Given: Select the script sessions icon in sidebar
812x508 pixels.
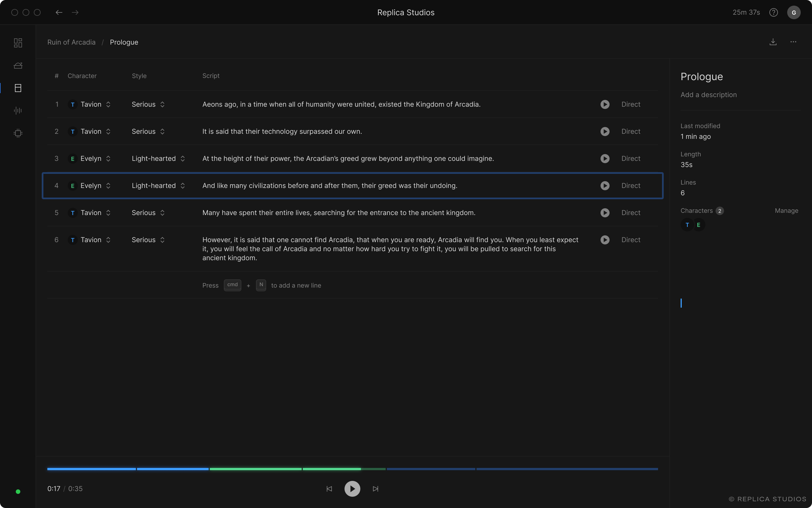Looking at the screenshot, I should [18, 88].
